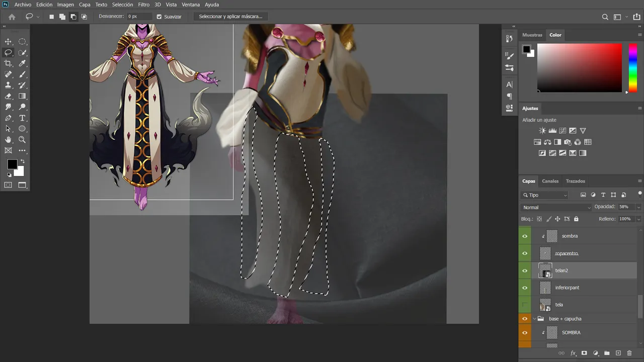
Task: Open the Normal blend mode dropdown
Action: (x=556, y=207)
